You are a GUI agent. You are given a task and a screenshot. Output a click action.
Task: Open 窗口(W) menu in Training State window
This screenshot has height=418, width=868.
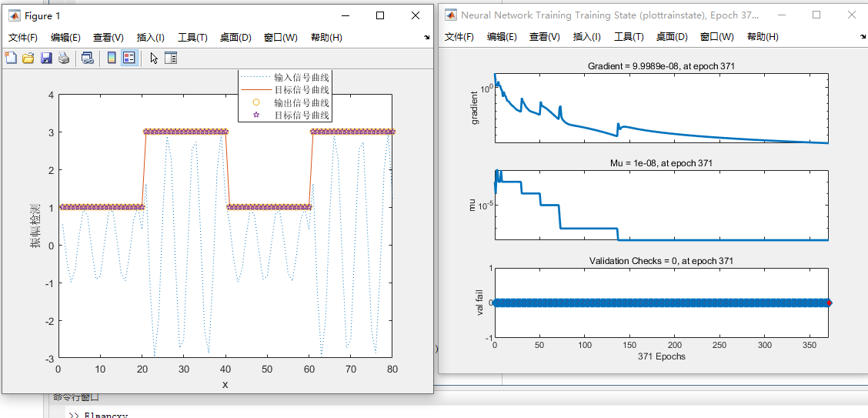[x=717, y=36]
